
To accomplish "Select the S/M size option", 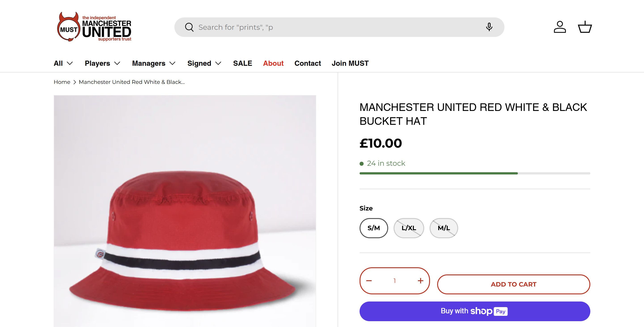I will tap(374, 228).
